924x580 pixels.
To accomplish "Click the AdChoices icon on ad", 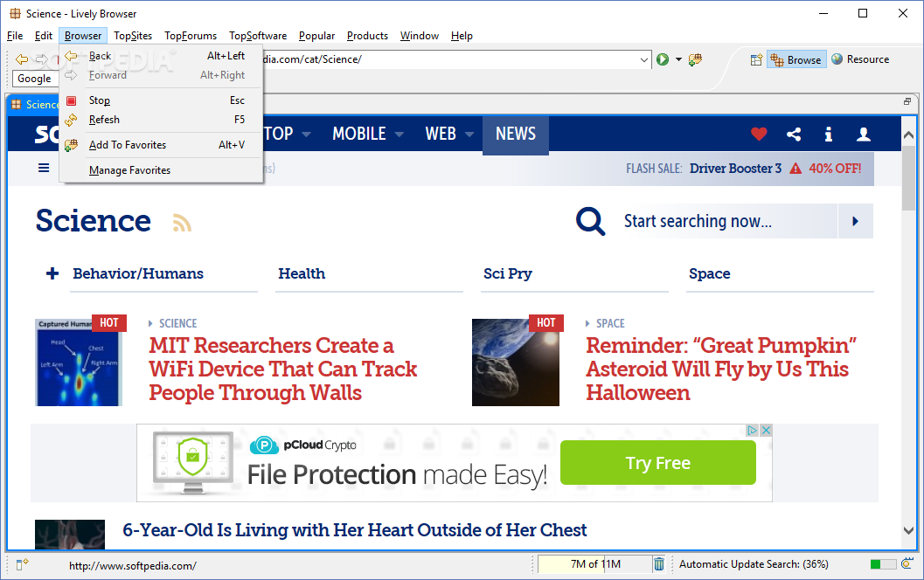I will pos(753,431).
